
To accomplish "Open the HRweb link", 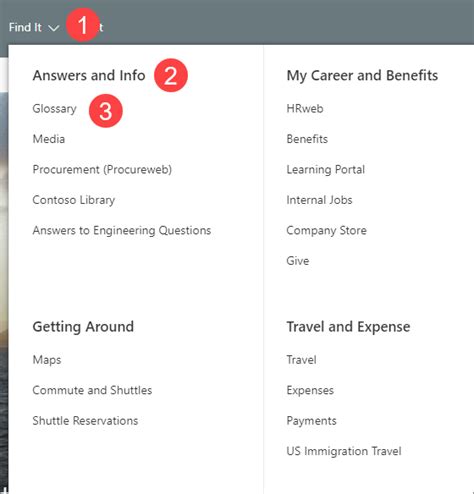I will [305, 109].
